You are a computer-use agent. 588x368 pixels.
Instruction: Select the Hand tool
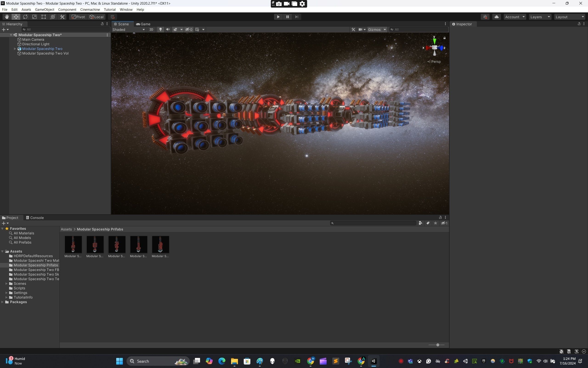click(x=7, y=17)
